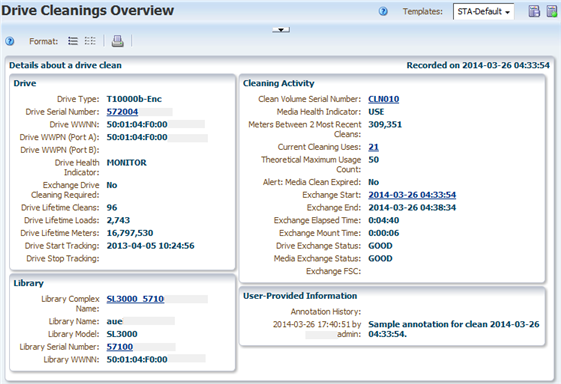This screenshot has height=384, width=561.
Task: Open Exchange Start 2014-03-26 04:33:54 link
Action: pos(412,195)
